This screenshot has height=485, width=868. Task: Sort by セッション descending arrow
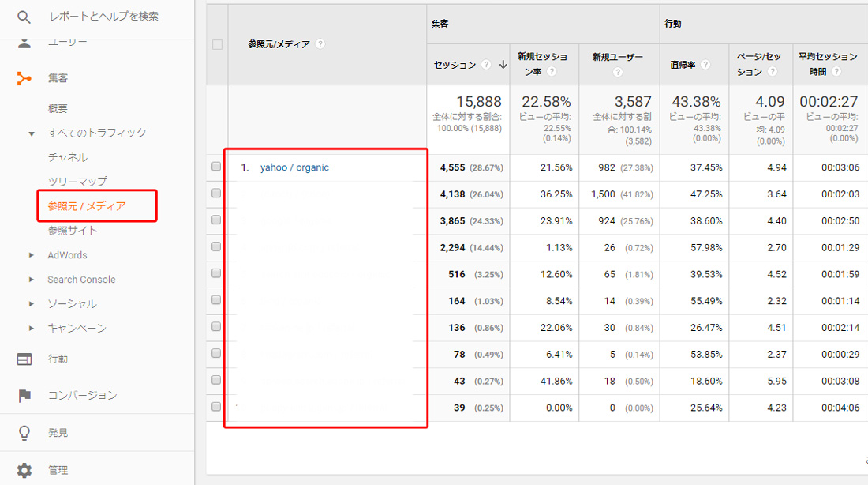(503, 65)
